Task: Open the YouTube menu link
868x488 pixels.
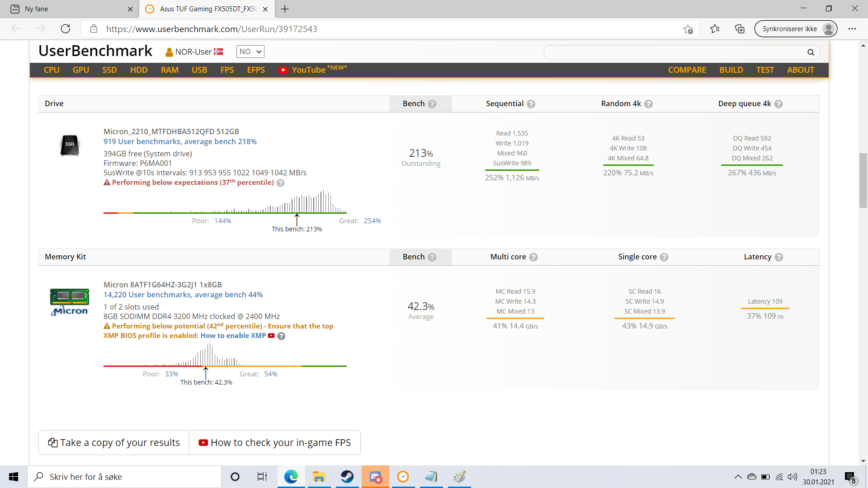Action: (312, 70)
